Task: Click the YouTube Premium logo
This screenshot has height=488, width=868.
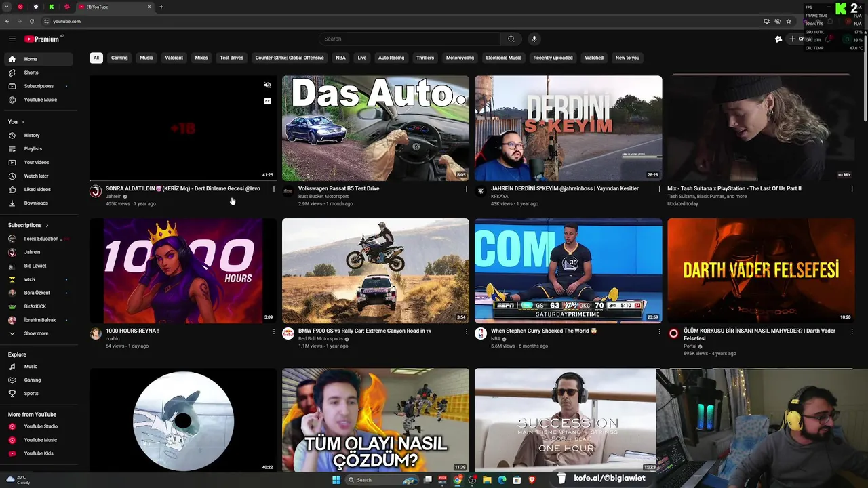Action: tap(42, 39)
